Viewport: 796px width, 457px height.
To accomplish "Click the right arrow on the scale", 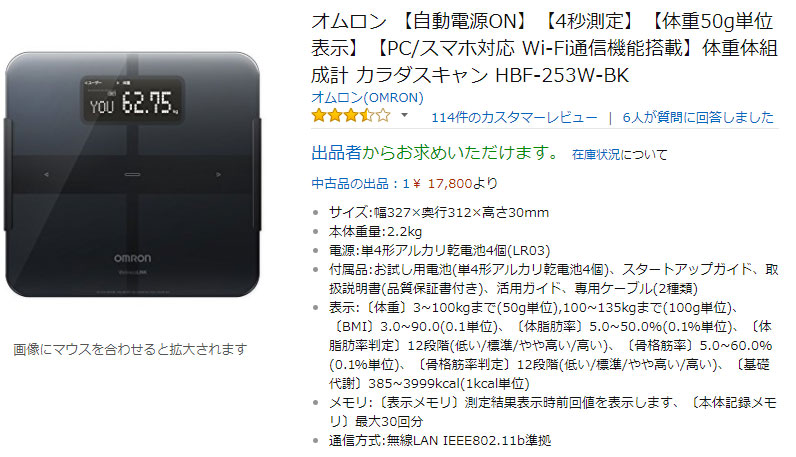I will [219, 174].
